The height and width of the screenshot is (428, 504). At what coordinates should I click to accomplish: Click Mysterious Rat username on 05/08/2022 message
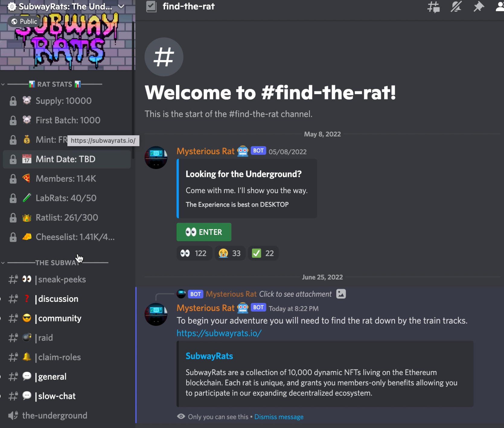(x=206, y=151)
